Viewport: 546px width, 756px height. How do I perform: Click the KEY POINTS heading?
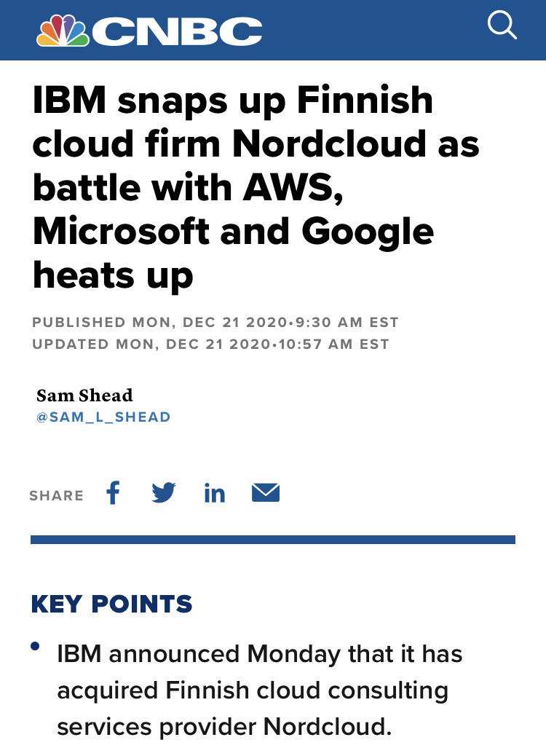(x=111, y=604)
